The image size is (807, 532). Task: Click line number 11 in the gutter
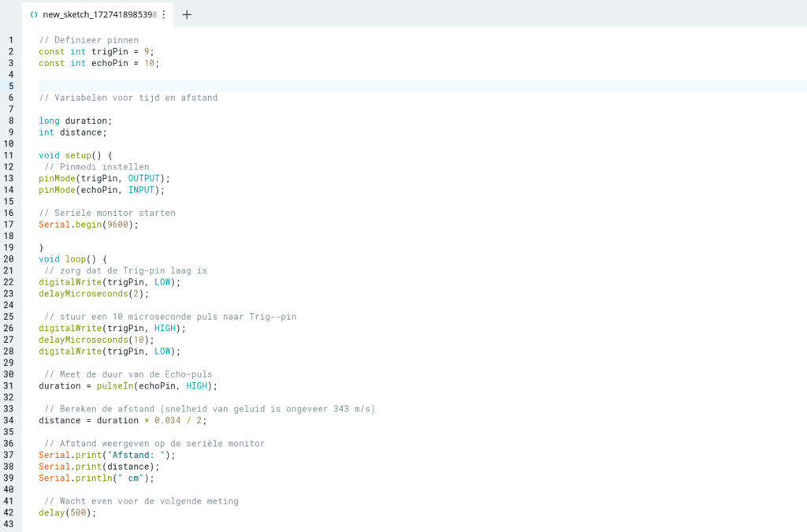pos(9,155)
